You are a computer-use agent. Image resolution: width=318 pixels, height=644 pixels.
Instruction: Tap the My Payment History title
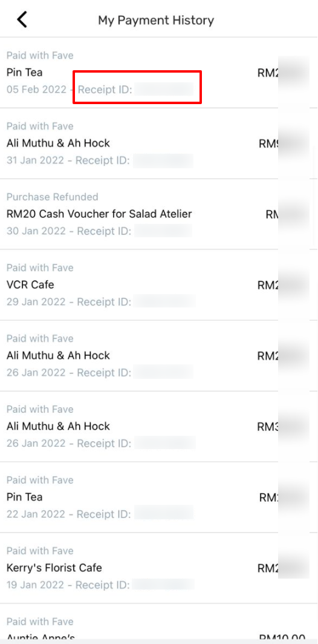(156, 20)
